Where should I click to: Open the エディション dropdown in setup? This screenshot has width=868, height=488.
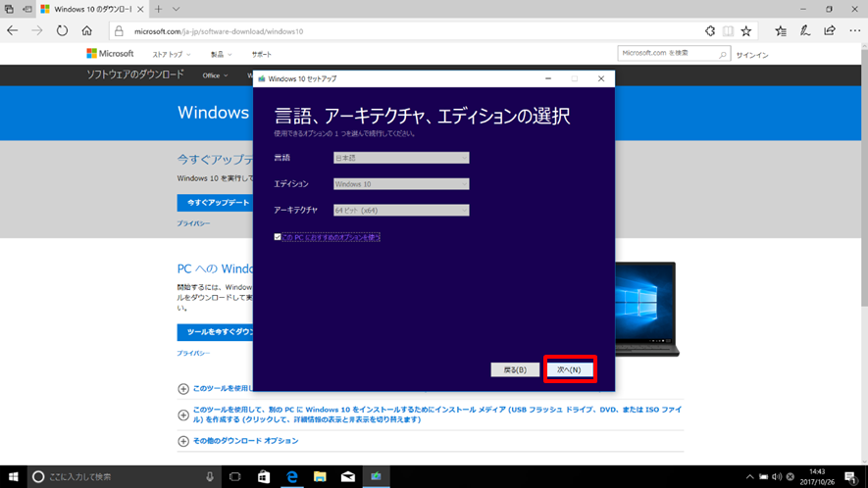point(401,183)
